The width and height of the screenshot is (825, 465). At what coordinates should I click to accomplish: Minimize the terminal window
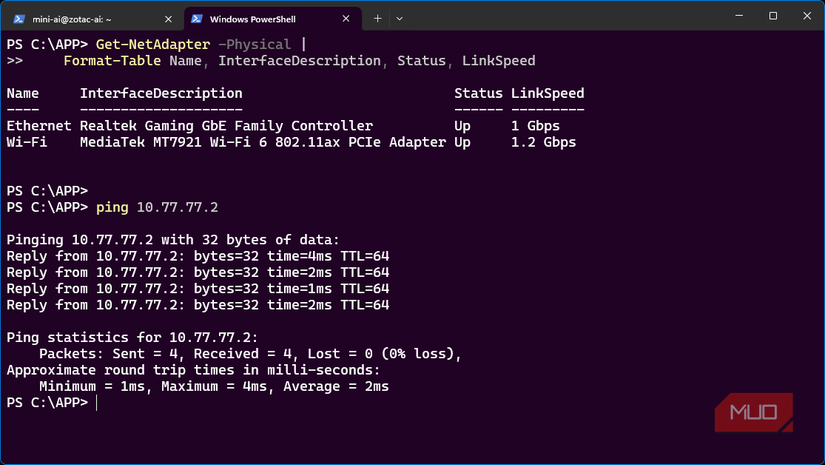coord(739,16)
